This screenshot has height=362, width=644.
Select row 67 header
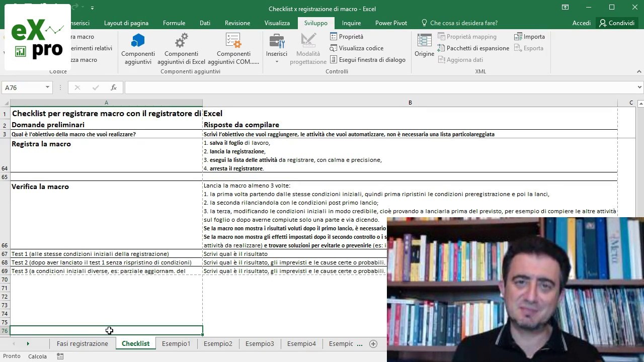[x=5, y=254]
